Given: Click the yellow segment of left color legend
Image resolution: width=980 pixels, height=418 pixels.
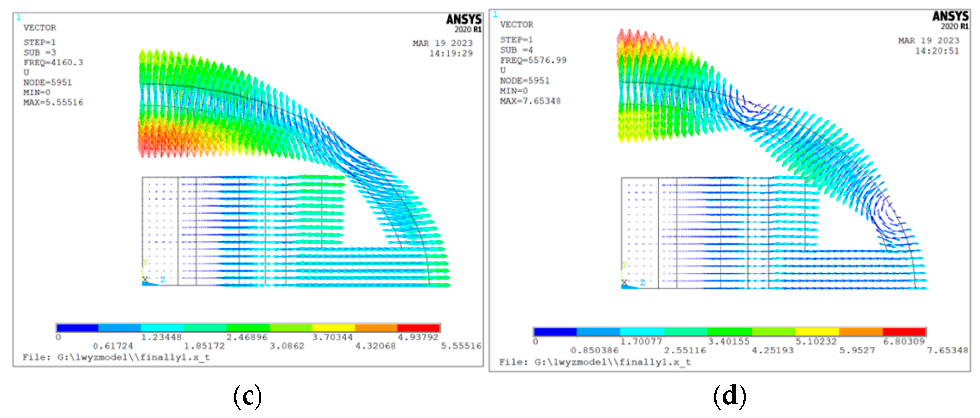Looking at the screenshot, I should coord(333,328).
